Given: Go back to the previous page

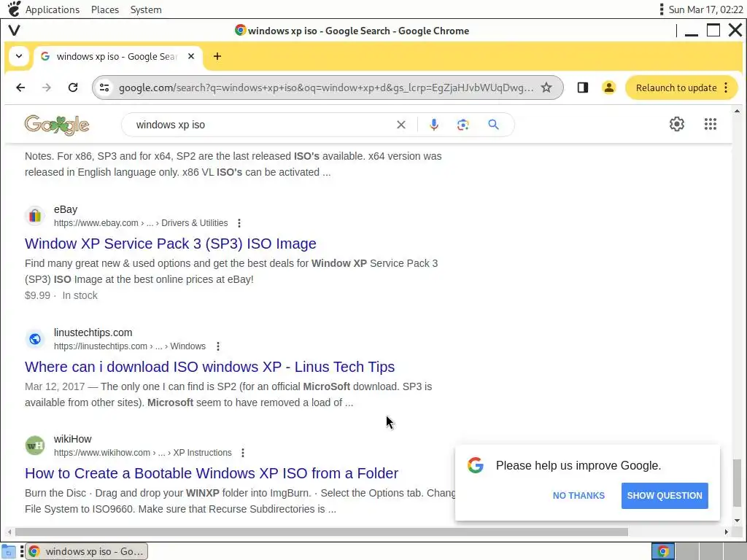Looking at the screenshot, I should click(x=20, y=87).
